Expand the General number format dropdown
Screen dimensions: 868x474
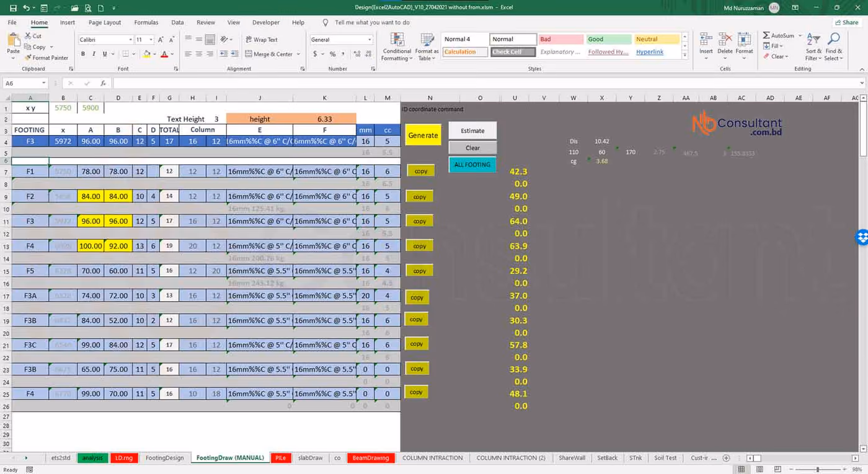point(370,40)
